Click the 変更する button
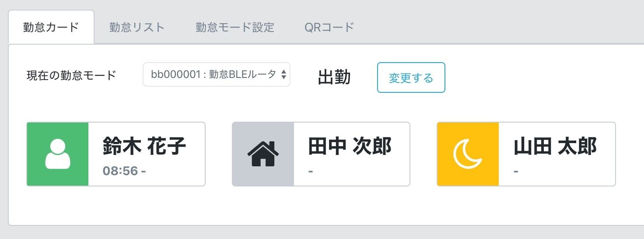Screen dimensions: 644x239 411,77
